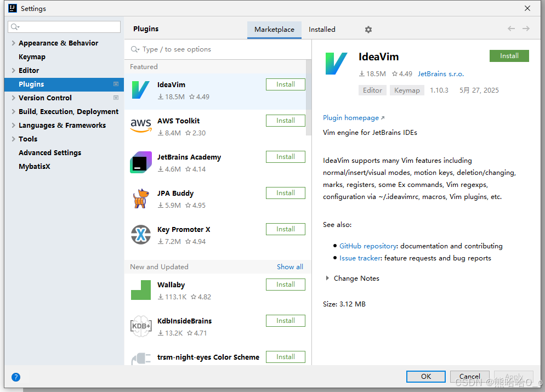Click the version number 1.10.3

coord(439,90)
